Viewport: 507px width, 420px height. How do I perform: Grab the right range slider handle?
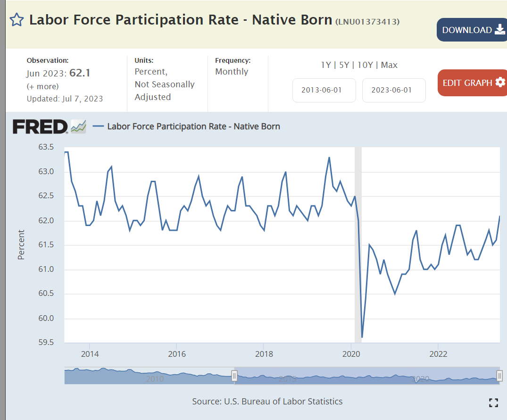point(499,376)
